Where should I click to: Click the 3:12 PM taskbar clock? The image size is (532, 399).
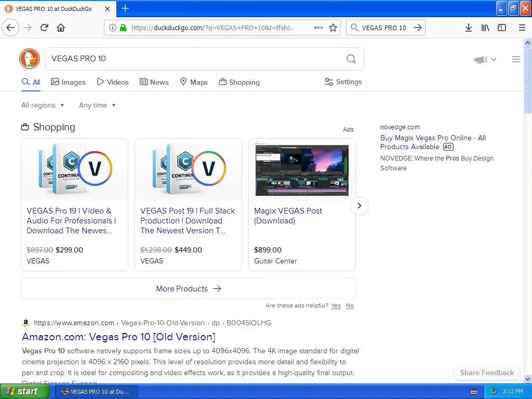512,391
